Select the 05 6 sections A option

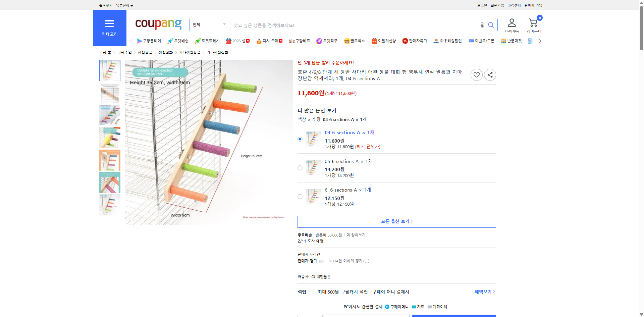300,168
